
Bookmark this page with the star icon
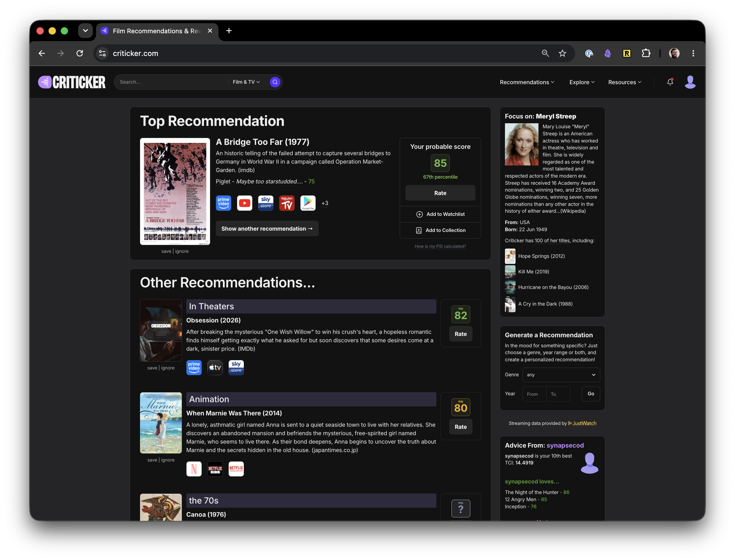coord(562,53)
